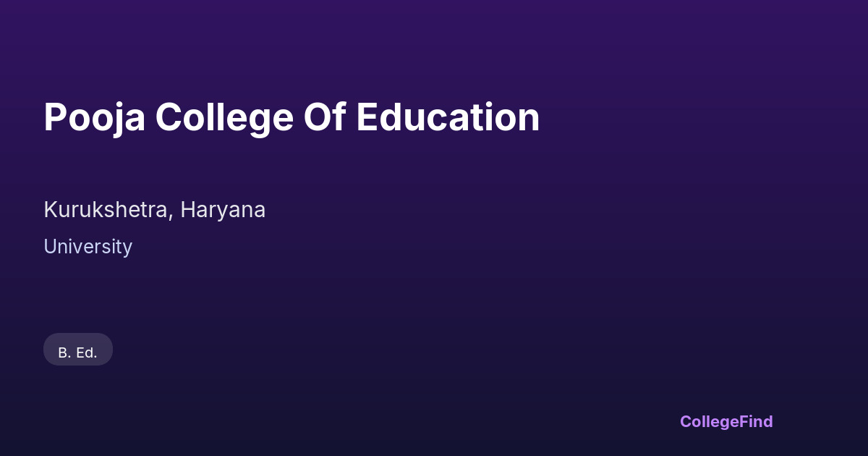
Task: Open the CollegeFind brand logo
Action: coord(726,421)
